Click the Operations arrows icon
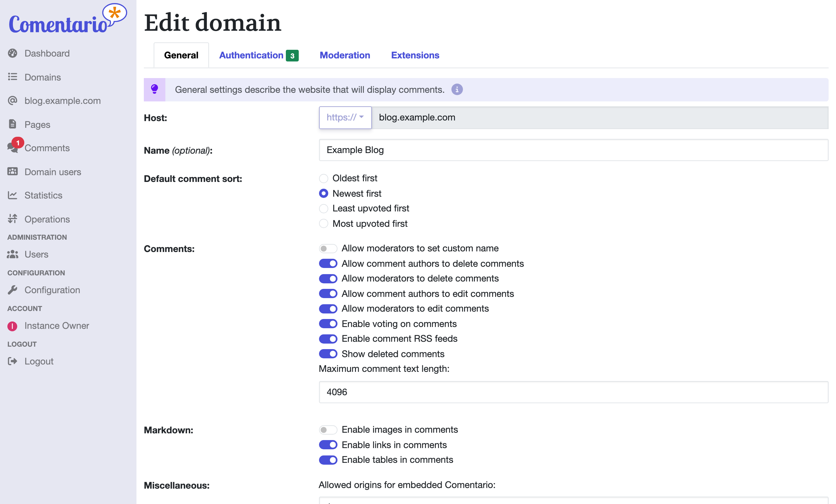Image resolution: width=836 pixels, height=504 pixels. pos(13,219)
